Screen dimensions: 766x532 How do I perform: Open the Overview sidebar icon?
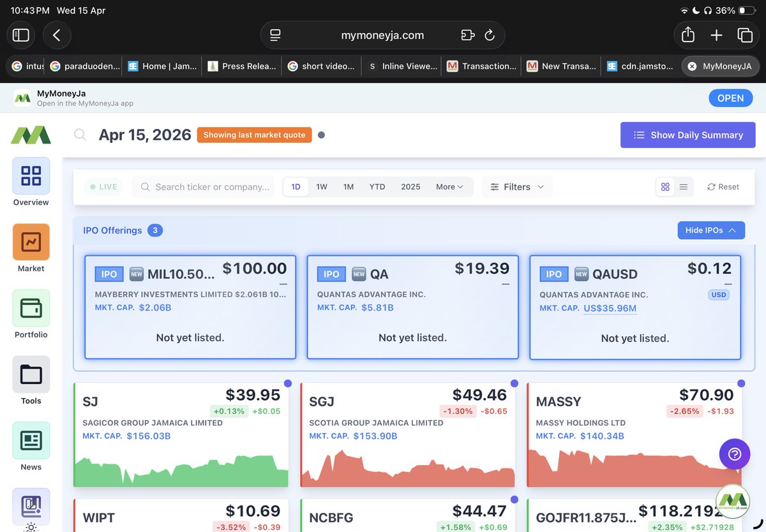[31, 175]
